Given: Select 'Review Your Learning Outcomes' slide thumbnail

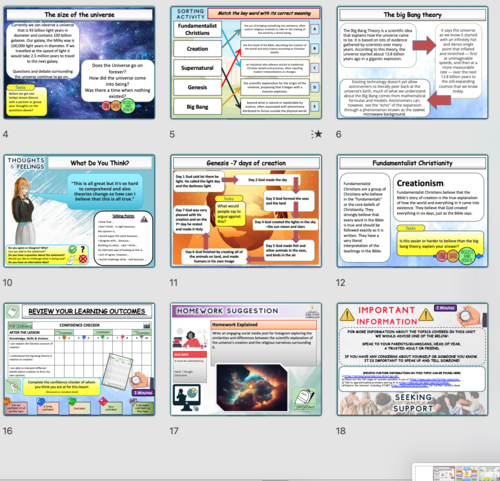Looking at the screenshot, I should pyautogui.click(x=79, y=359).
